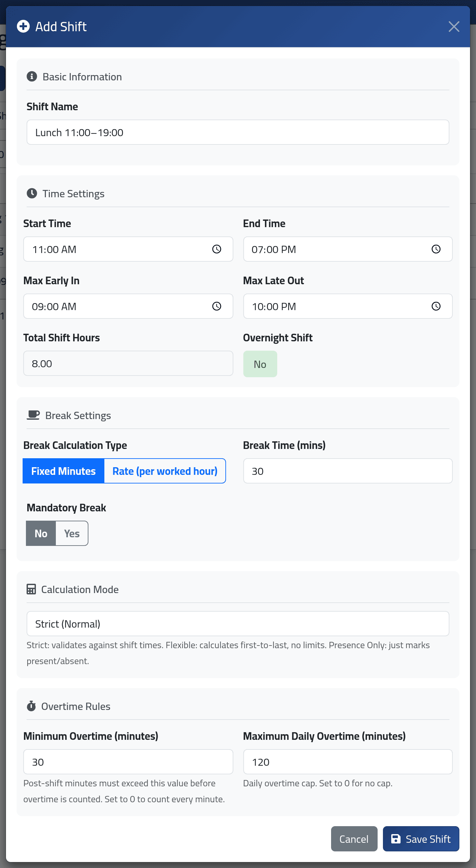Viewport: 476px width, 868px height.
Task: Click the 'Post-shift minutes must exceed' hint
Action: point(124,791)
